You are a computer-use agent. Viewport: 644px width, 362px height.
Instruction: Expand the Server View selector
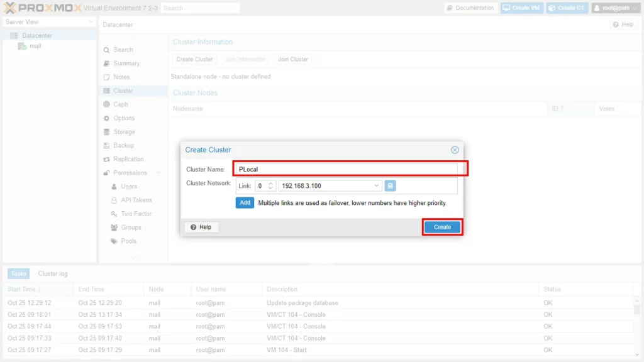[91, 22]
